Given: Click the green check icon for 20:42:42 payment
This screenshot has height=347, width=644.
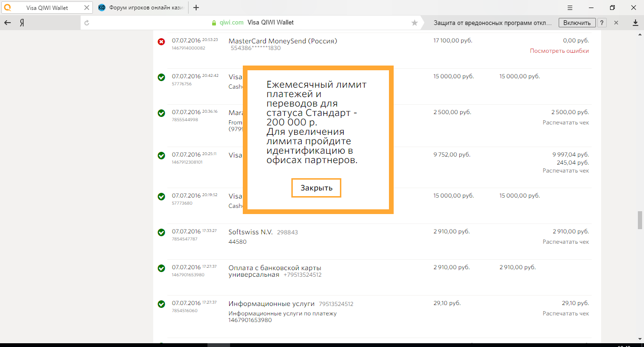Looking at the screenshot, I should tap(161, 77).
